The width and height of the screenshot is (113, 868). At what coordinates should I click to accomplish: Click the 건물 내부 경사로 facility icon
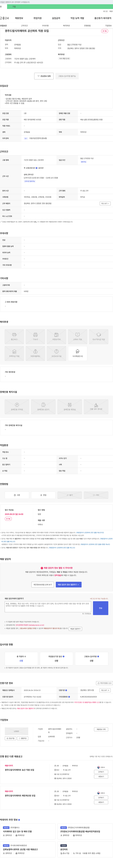[96, 407]
